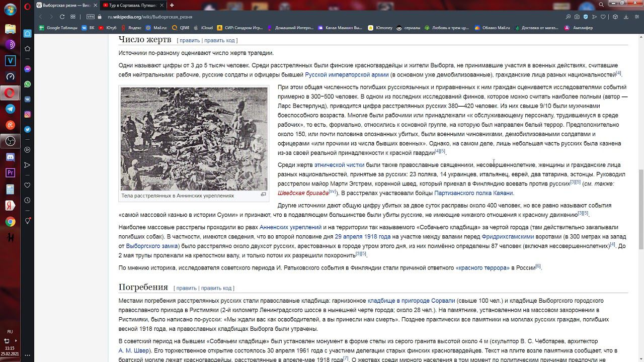Screen dimensions: 644x362
Task: Open a new browser tab
Action: 172,5
